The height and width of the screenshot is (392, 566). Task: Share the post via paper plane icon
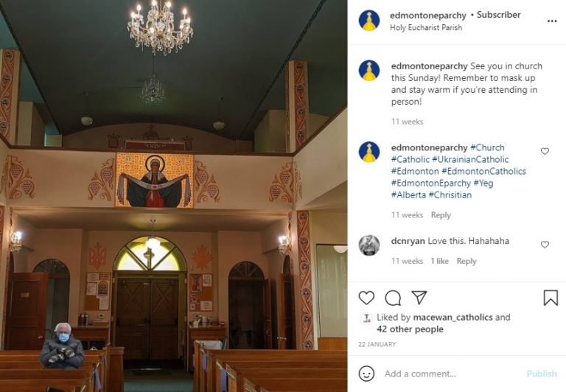419,297
